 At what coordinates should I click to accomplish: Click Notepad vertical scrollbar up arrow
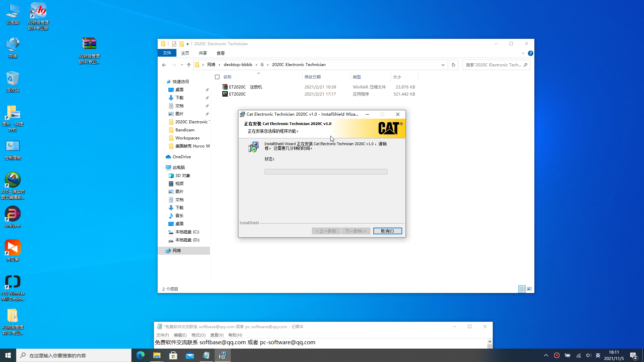tap(490, 342)
